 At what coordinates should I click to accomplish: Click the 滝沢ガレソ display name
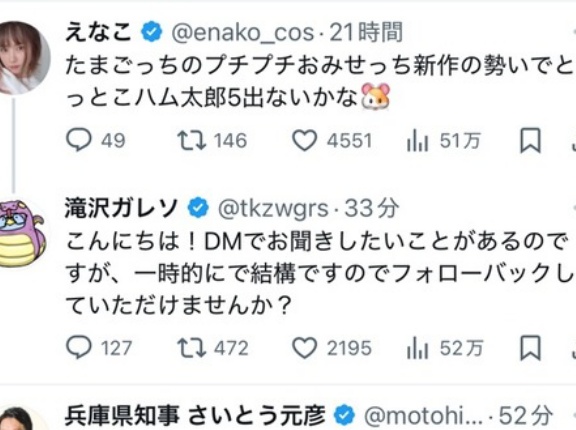point(122,207)
